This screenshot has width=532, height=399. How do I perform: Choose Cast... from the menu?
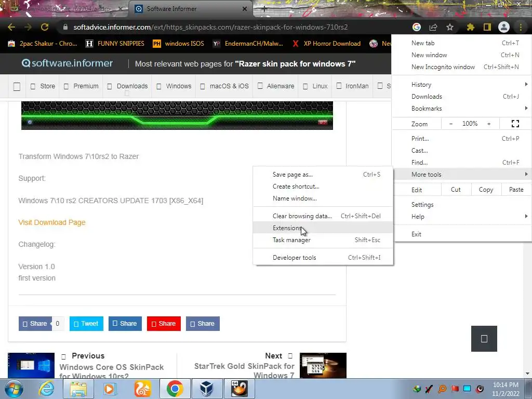tap(461, 150)
